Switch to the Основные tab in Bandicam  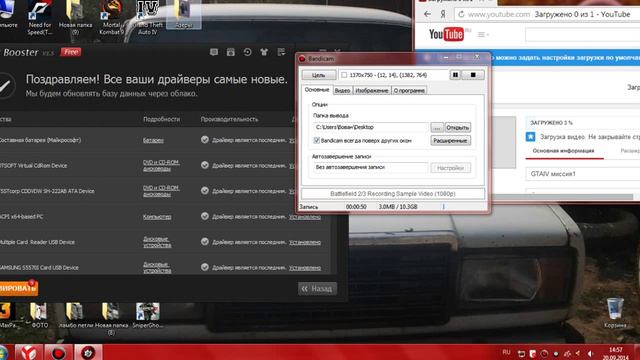pos(317,90)
